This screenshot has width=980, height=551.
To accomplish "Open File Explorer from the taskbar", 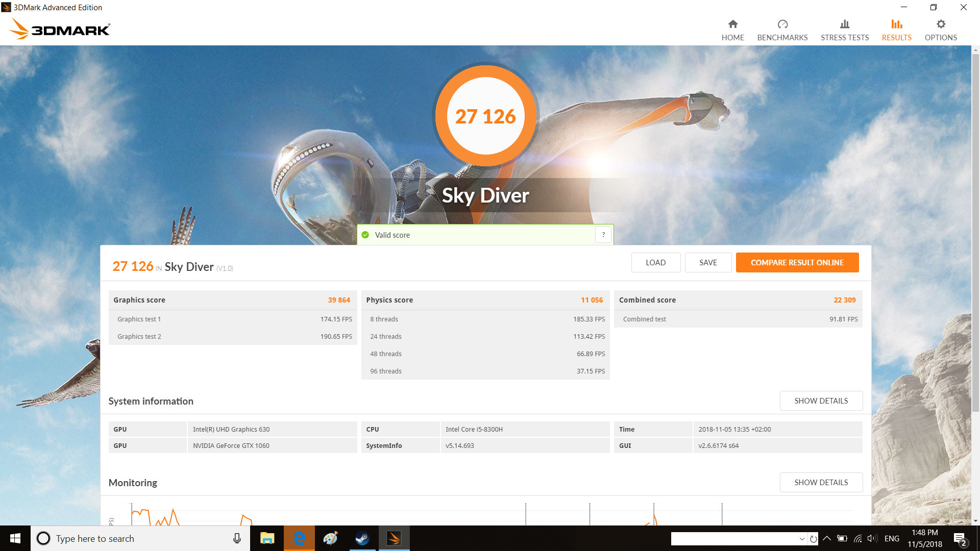I will click(267, 538).
